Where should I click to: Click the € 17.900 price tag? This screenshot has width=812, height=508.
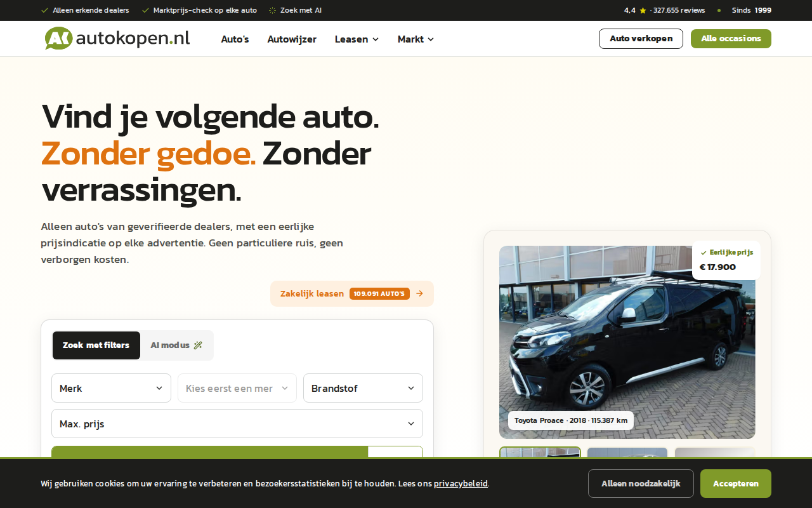pos(717,267)
